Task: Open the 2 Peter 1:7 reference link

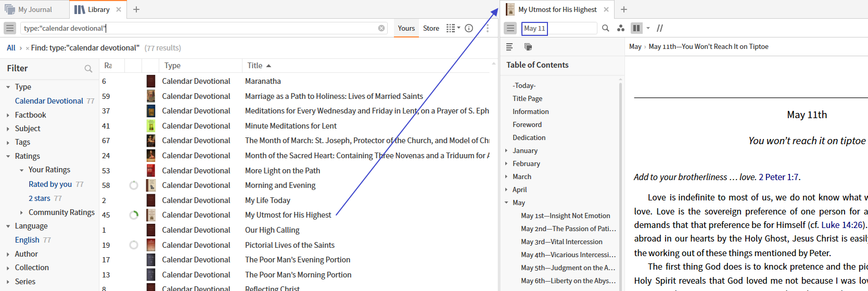Action: click(778, 177)
